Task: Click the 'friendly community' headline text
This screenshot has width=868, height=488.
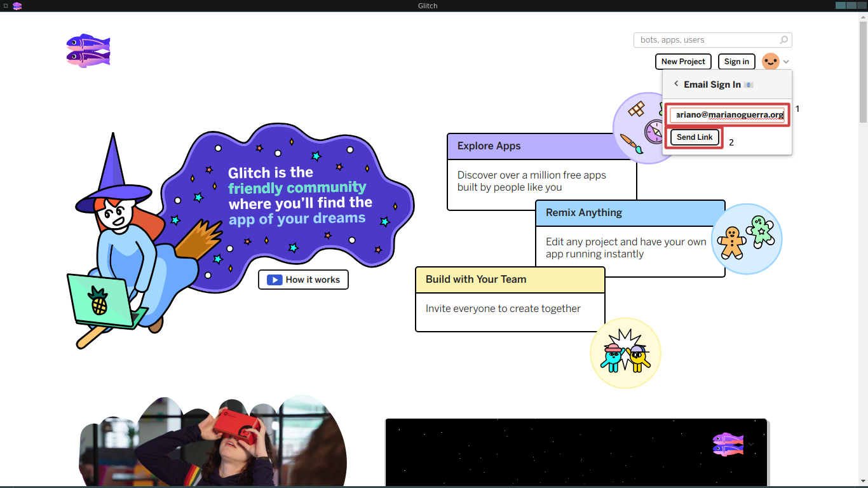Action: click(x=297, y=187)
